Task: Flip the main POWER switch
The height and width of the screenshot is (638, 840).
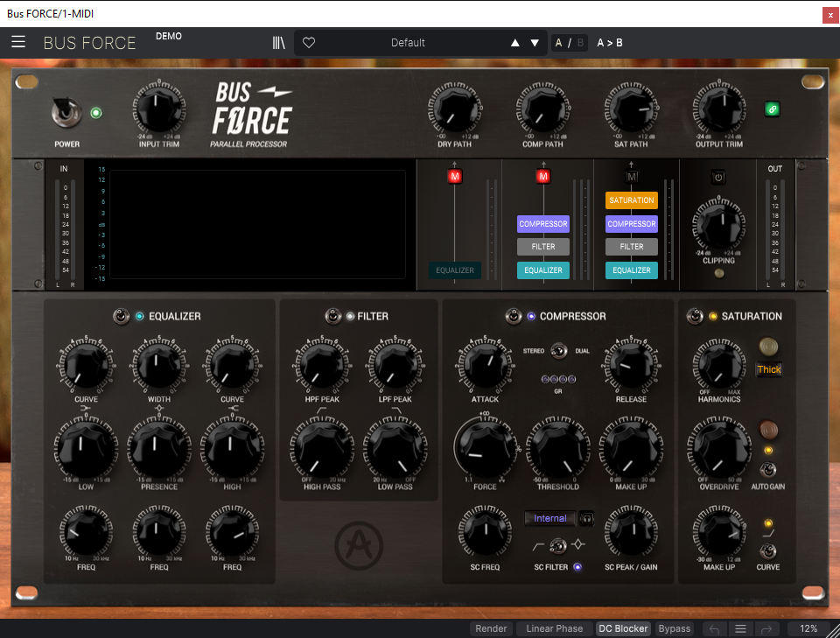Action: coord(66,113)
